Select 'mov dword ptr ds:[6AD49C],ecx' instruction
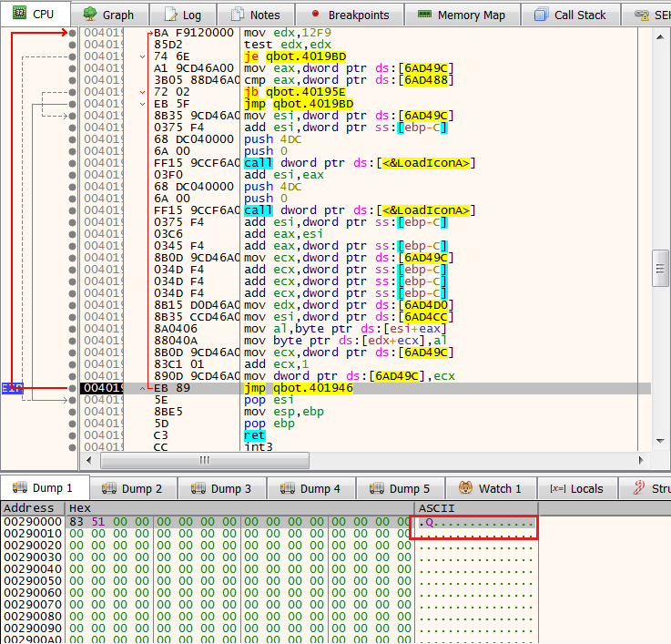 point(350,376)
